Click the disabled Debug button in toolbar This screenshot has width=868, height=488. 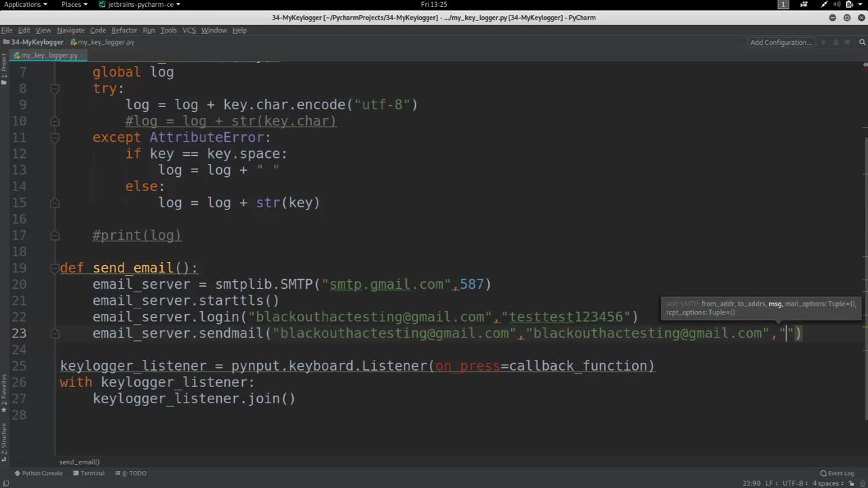click(x=836, y=42)
